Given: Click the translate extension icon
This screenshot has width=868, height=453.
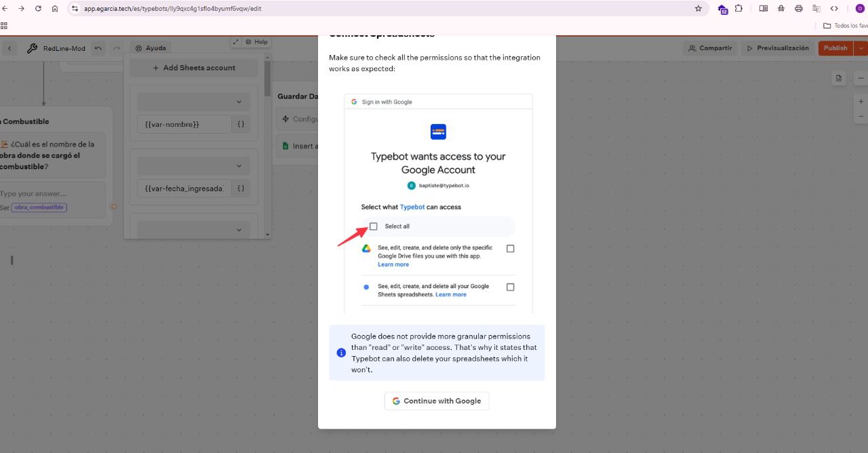Looking at the screenshot, I should (x=816, y=9).
